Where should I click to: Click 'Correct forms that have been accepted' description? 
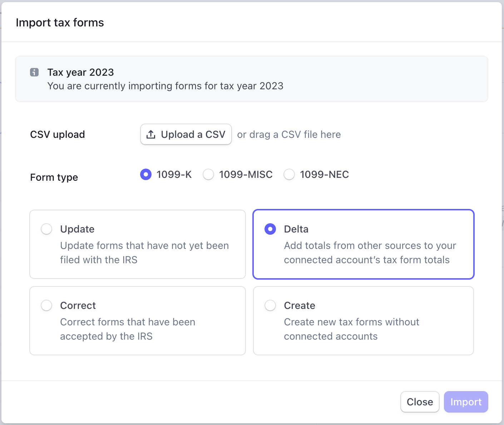[128, 329]
